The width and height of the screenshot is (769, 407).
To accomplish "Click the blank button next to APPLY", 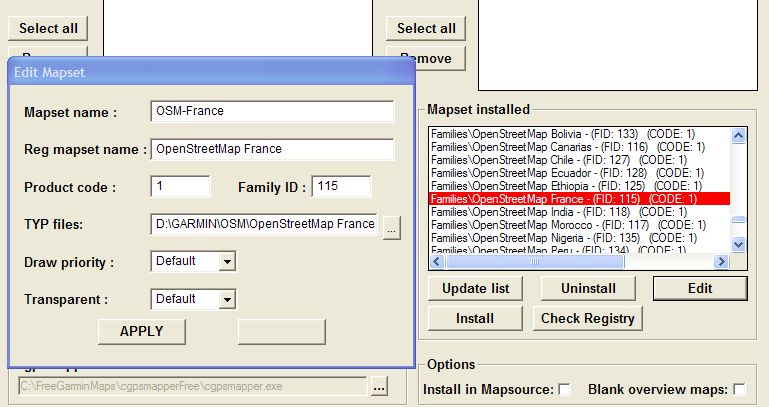I will tap(282, 331).
